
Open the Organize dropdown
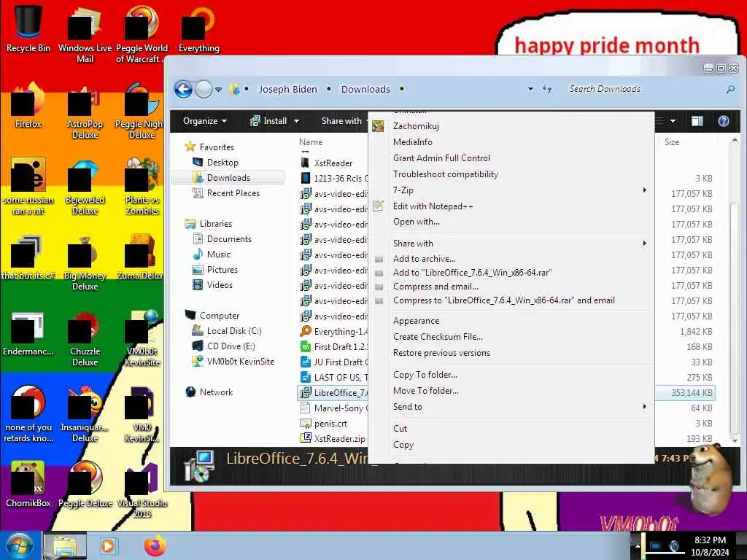[x=205, y=121]
